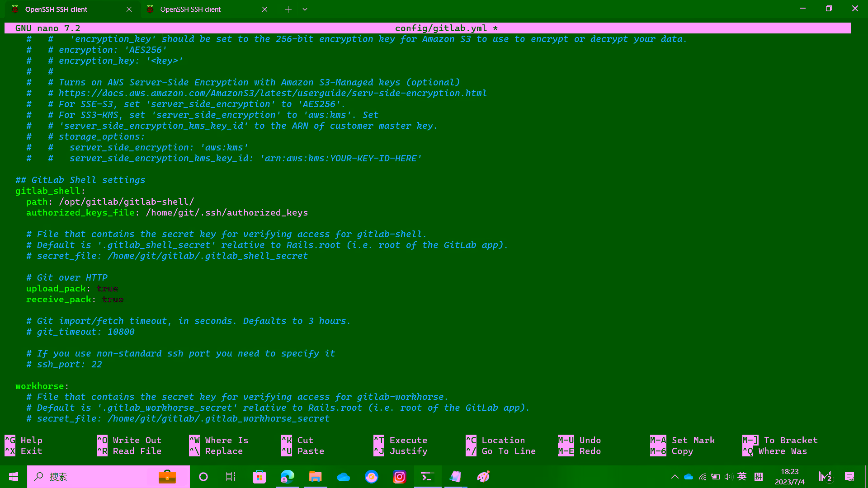This screenshot has height=488, width=868.
Task: Open the Task View icon
Action: (231, 477)
